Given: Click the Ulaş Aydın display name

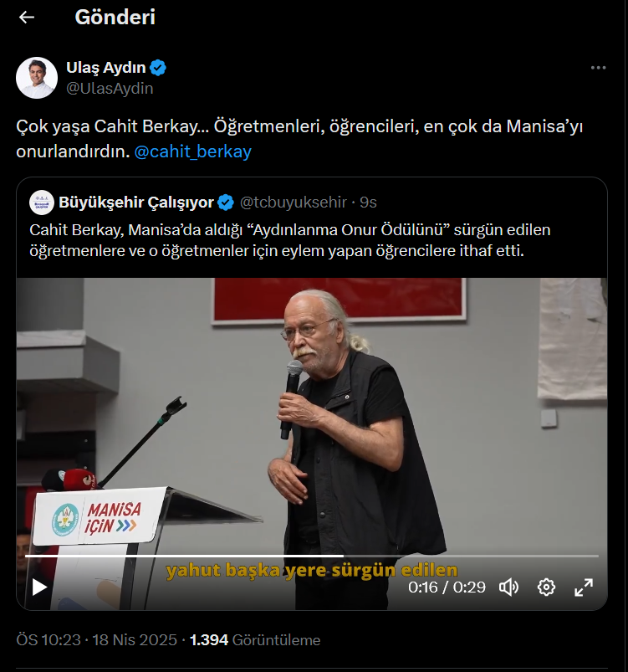Looking at the screenshot, I should tap(106, 68).
